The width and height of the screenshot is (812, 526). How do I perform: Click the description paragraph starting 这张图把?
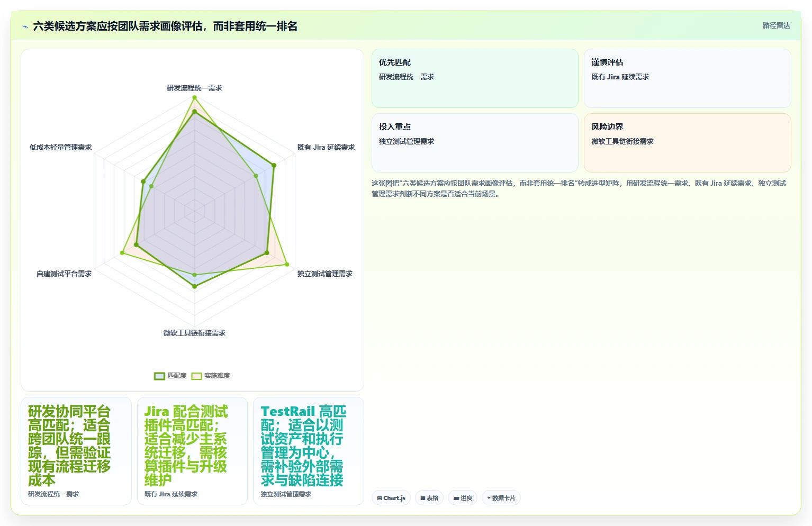(x=579, y=188)
